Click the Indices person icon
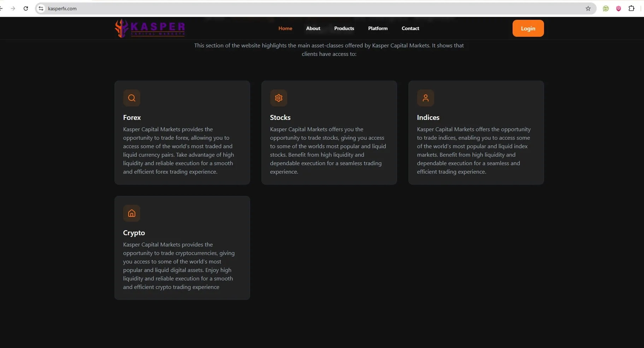The width and height of the screenshot is (644, 348). [426, 98]
